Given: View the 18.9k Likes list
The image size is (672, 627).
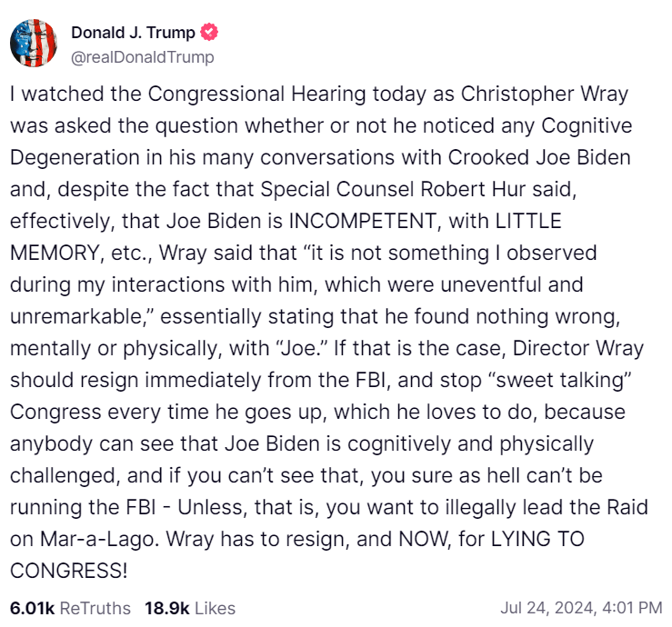Looking at the screenshot, I should click(x=189, y=608).
